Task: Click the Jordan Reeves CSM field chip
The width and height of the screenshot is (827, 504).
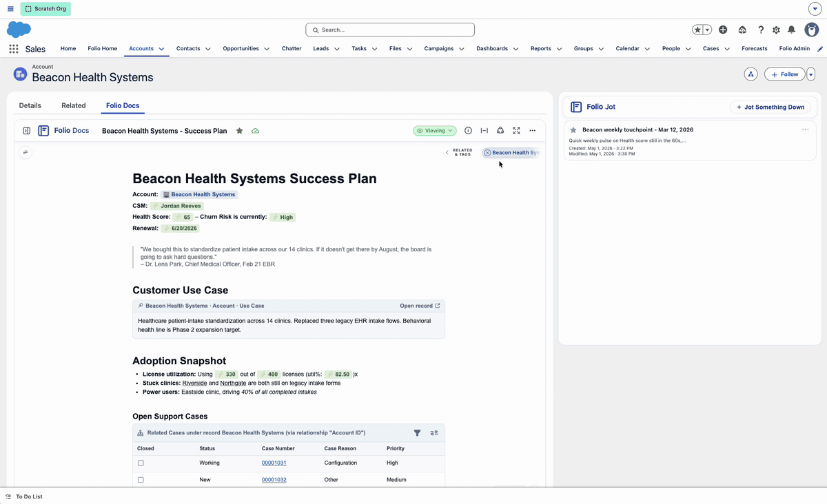Action: pos(178,206)
